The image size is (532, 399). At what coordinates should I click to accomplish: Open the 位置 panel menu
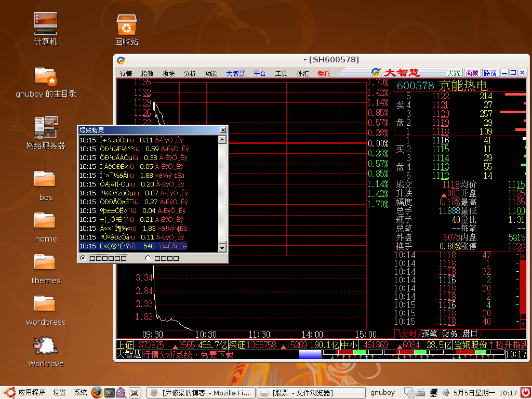point(59,393)
